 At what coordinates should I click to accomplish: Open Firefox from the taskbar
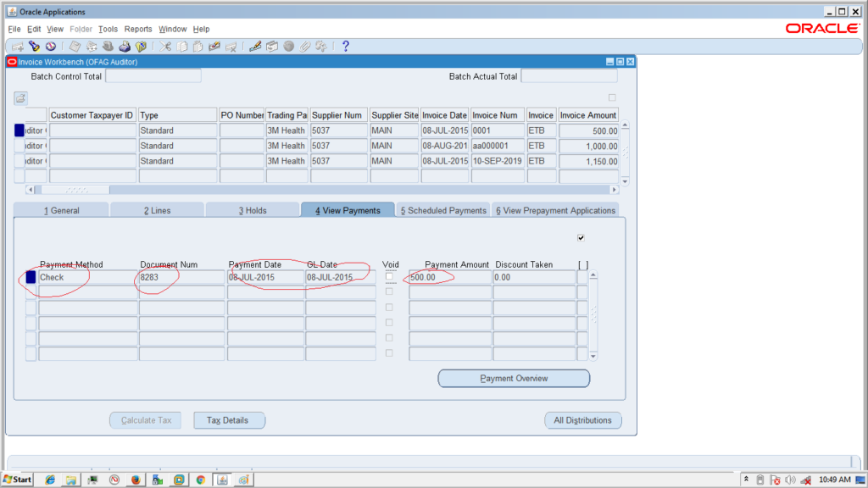[136, 480]
